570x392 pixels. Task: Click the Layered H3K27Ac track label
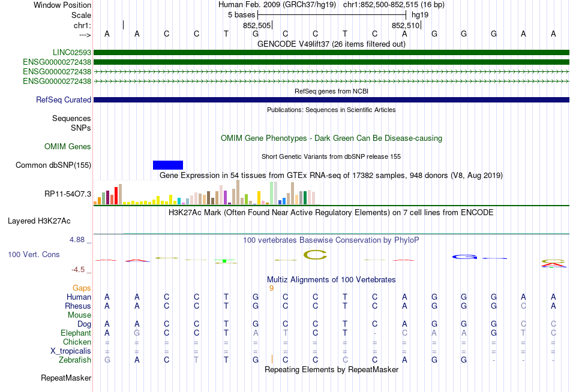(x=39, y=221)
